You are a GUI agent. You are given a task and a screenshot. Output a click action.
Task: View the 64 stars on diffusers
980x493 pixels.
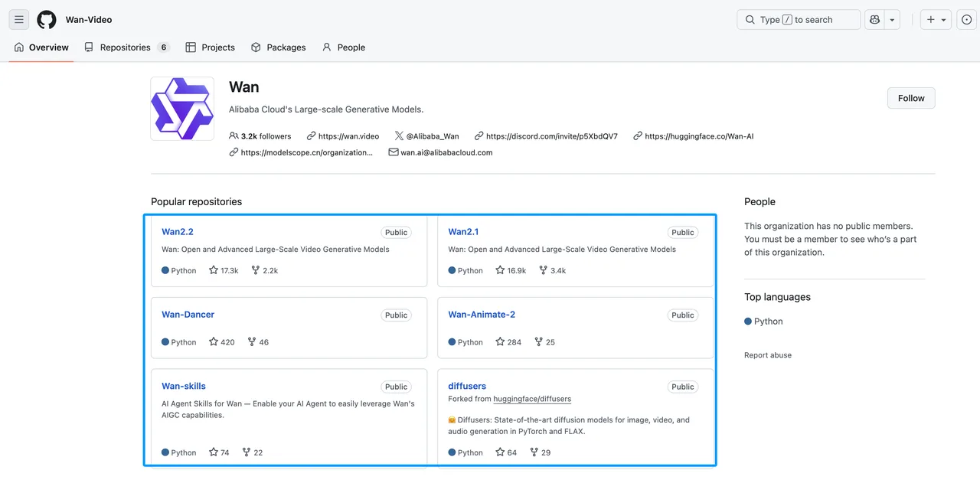506,452
